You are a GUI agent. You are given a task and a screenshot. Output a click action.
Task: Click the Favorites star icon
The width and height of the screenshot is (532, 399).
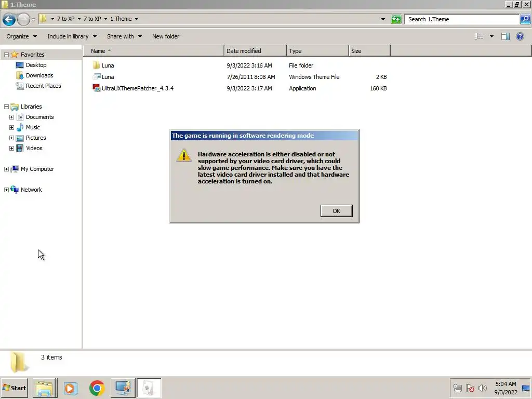click(x=15, y=54)
